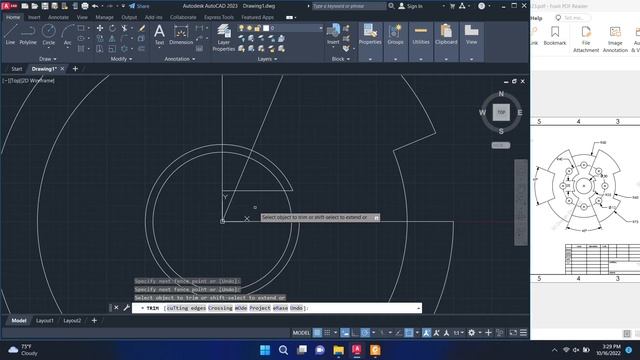The width and height of the screenshot is (640, 360).
Task: Click the Erase tool in Modify panel
Action: point(142,28)
